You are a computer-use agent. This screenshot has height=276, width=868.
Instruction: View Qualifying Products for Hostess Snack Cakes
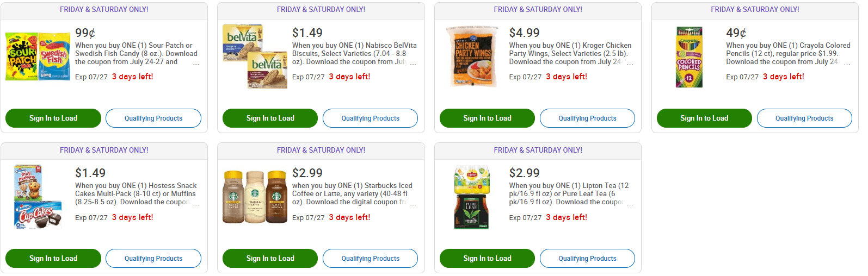pos(153,258)
